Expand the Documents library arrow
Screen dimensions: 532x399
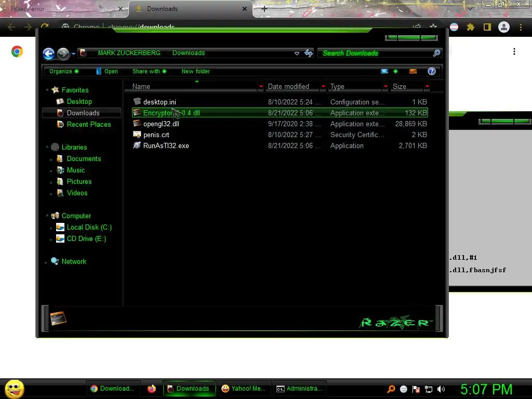pos(51,159)
